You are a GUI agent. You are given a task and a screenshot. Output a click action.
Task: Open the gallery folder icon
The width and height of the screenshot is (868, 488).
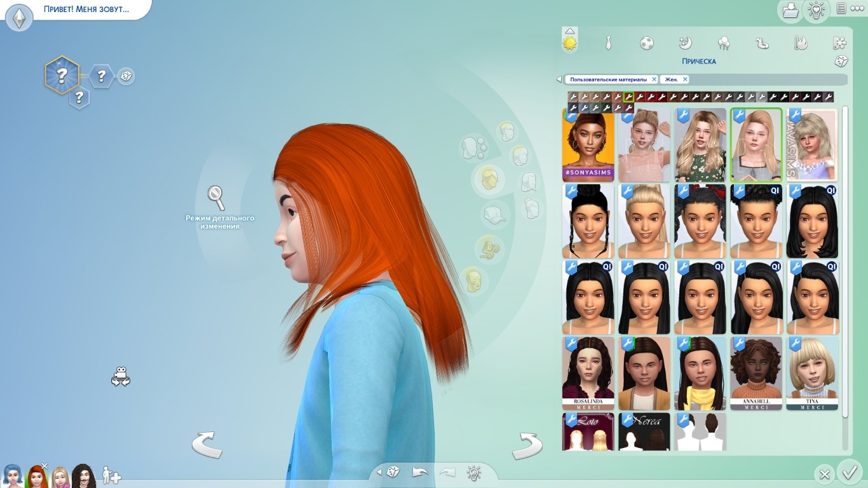(x=790, y=10)
